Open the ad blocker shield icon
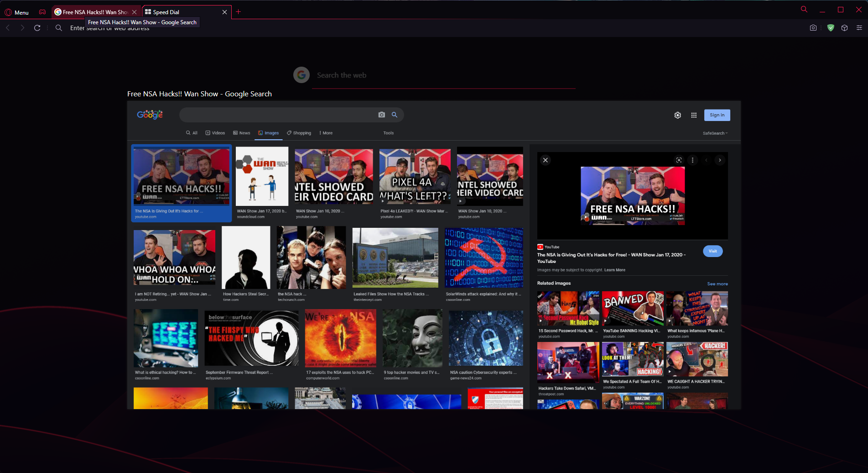Image resolution: width=868 pixels, height=473 pixels. tap(831, 28)
